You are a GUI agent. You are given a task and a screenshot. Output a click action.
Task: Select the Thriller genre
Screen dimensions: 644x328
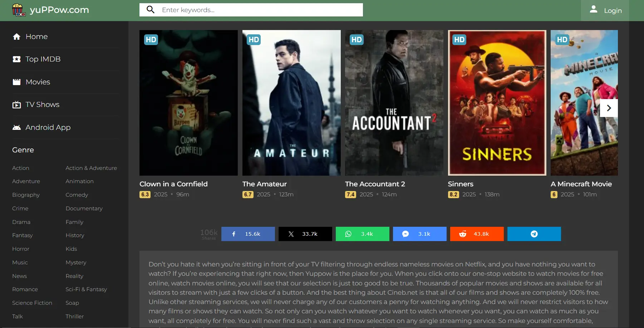tap(74, 317)
